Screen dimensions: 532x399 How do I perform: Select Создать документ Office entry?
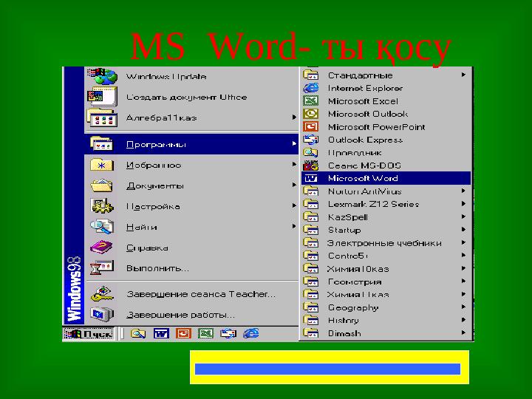pyautogui.click(x=191, y=97)
